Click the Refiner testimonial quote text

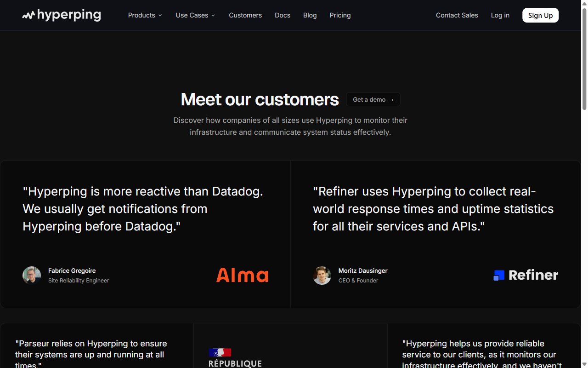pyautogui.click(x=433, y=209)
